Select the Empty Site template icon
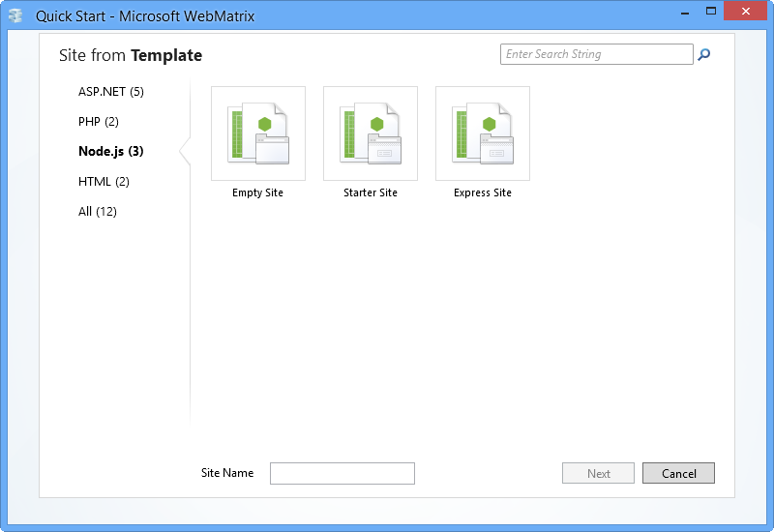The width and height of the screenshot is (774, 532). (258, 133)
